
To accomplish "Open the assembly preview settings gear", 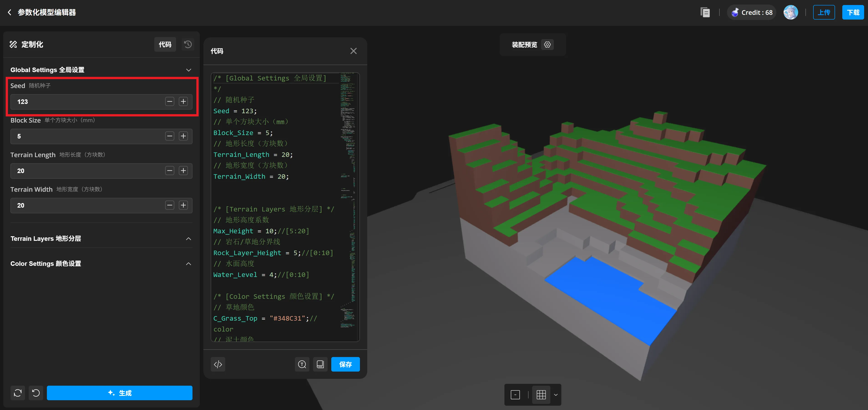I will pos(547,45).
